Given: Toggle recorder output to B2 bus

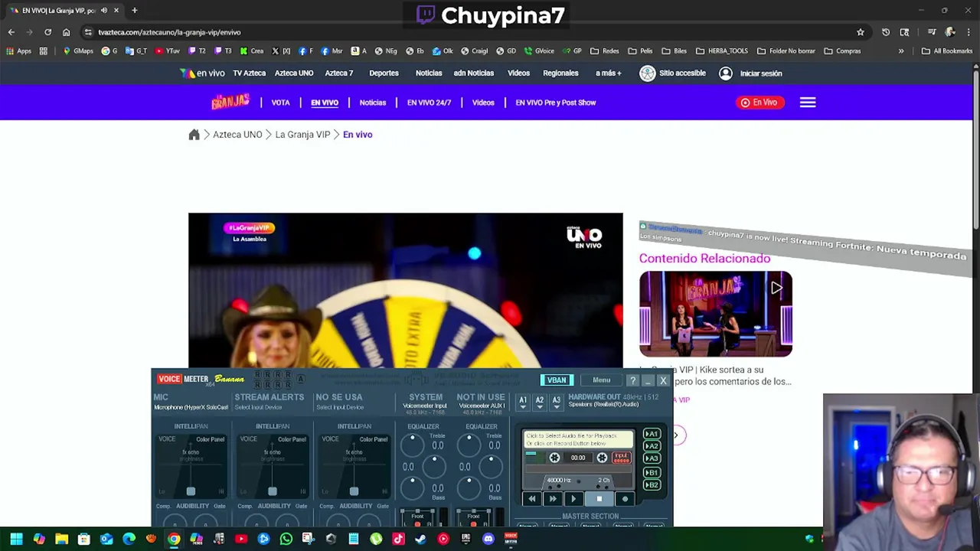Looking at the screenshot, I should pos(652,485).
